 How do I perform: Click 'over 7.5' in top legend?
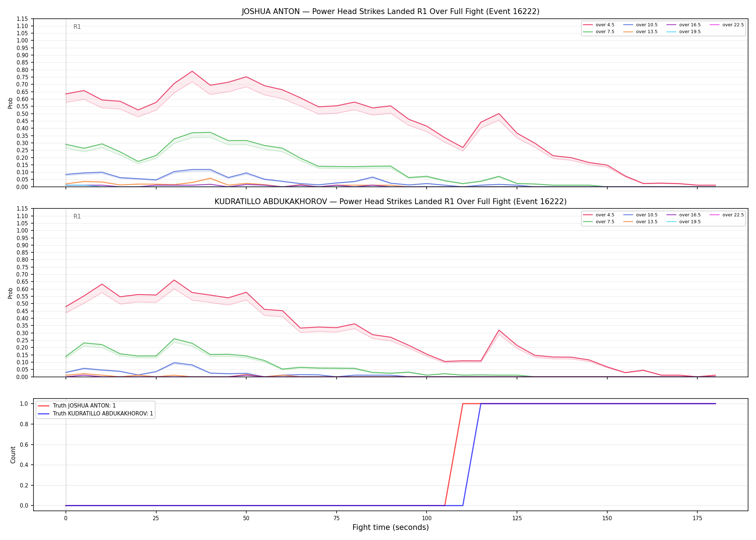[599, 32]
